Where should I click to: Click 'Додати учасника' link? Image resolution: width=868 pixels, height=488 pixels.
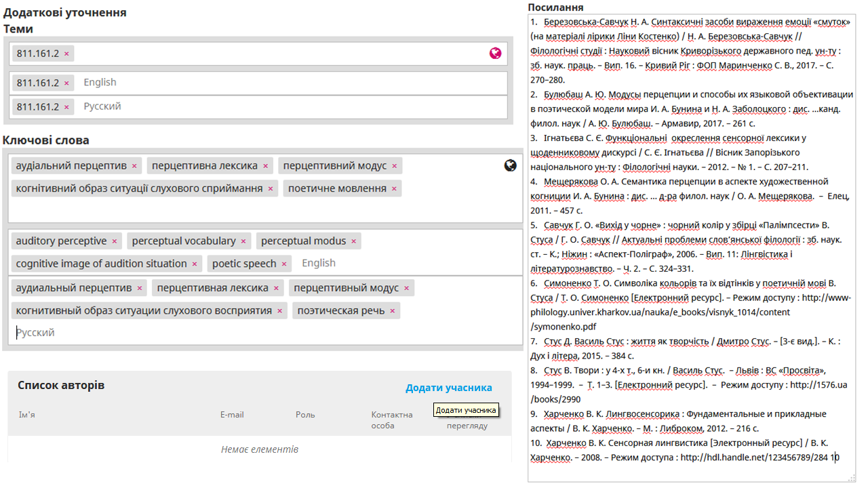click(448, 388)
